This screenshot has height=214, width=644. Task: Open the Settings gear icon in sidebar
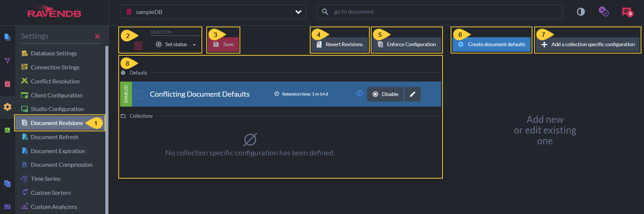7,107
